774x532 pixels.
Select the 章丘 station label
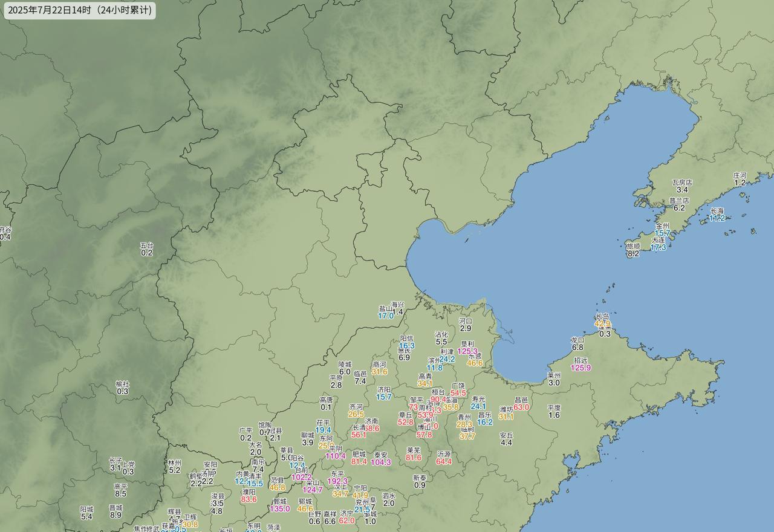click(405, 415)
